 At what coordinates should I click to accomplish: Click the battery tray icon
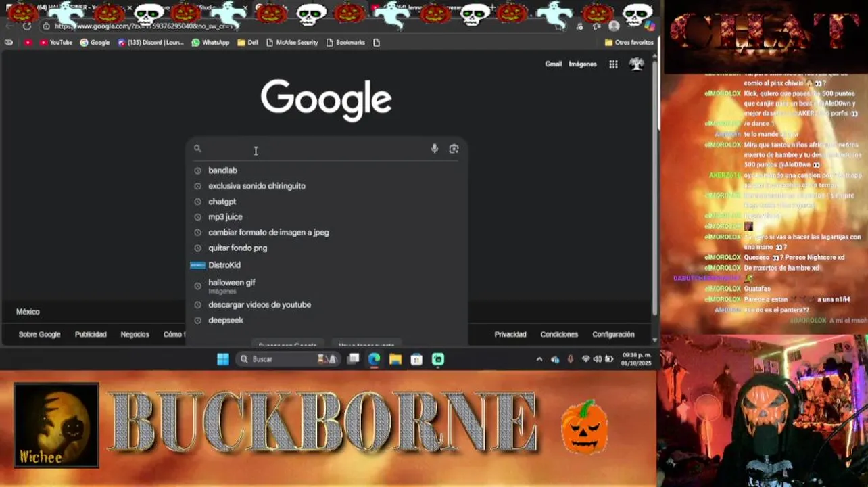click(x=609, y=359)
